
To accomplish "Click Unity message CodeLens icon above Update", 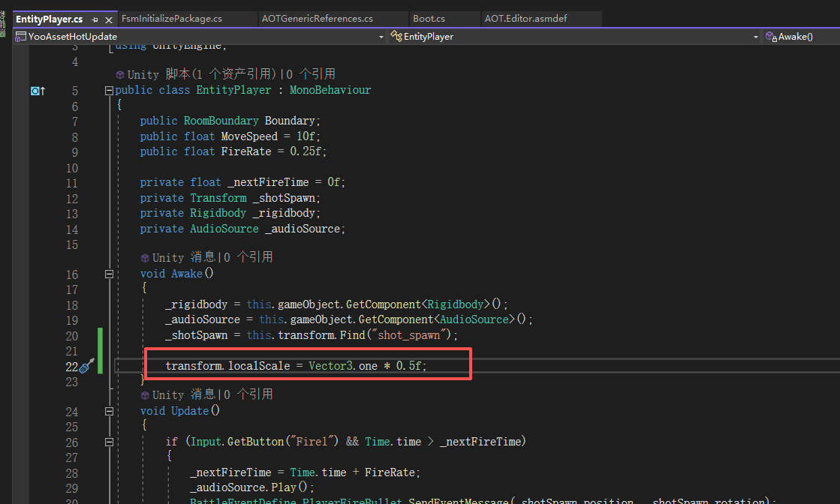I will pyautogui.click(x=145, y=395).
